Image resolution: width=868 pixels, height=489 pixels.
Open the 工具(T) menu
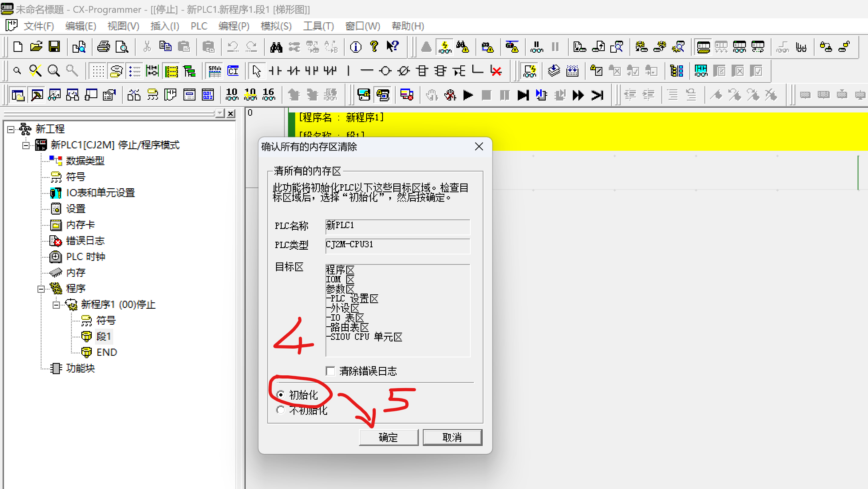318,26
